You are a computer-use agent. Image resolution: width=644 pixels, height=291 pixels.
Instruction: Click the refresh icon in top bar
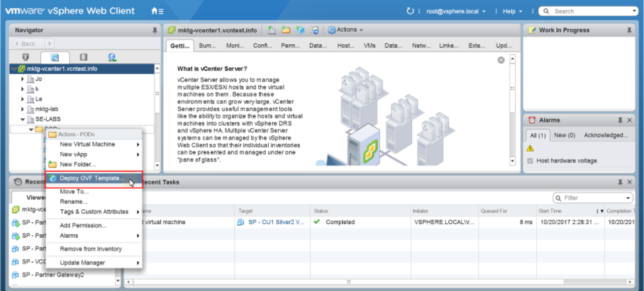pyautogui.click(x=410, y=11)
